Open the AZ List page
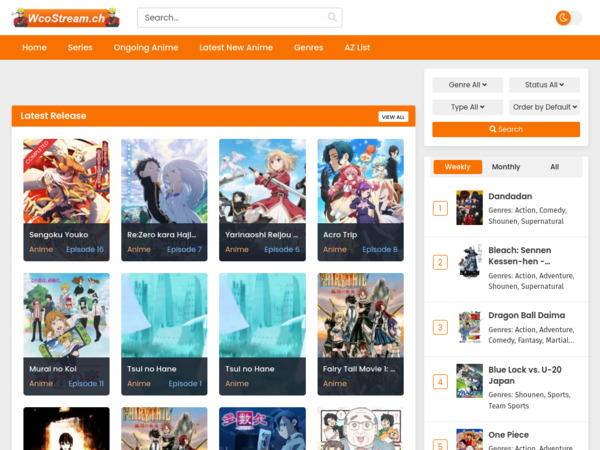 point(357,47)
